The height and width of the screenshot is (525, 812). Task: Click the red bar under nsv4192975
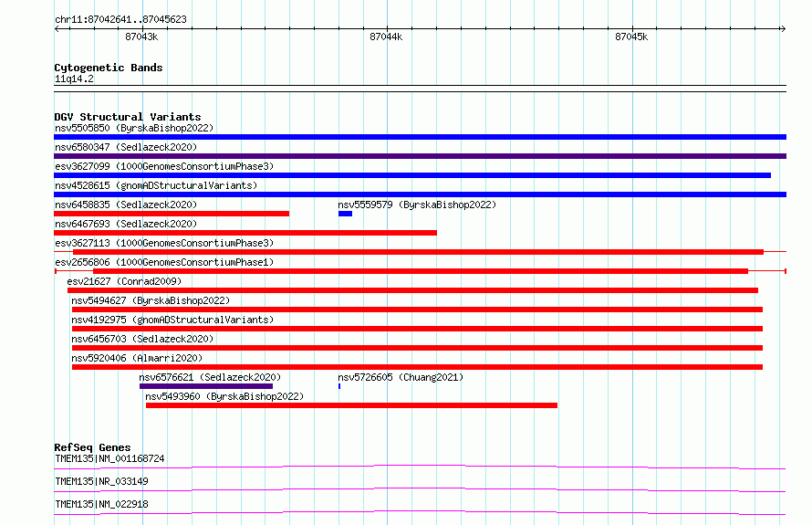point(417,329)
